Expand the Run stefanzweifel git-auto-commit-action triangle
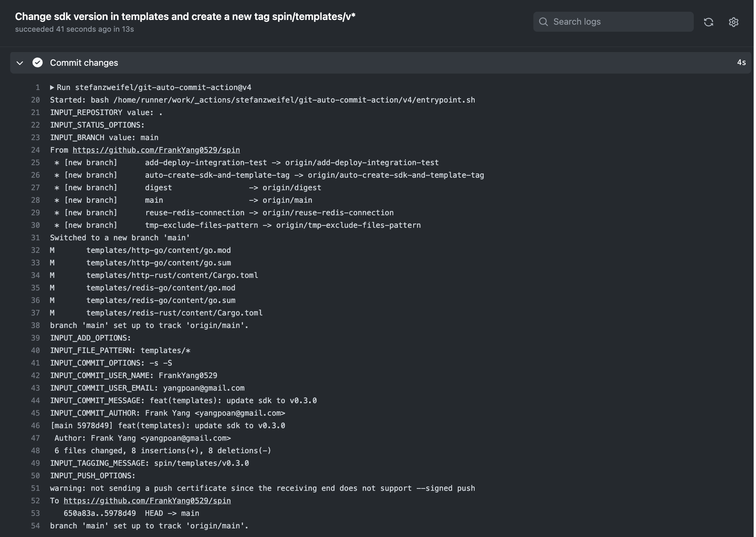 pos(52,88)
